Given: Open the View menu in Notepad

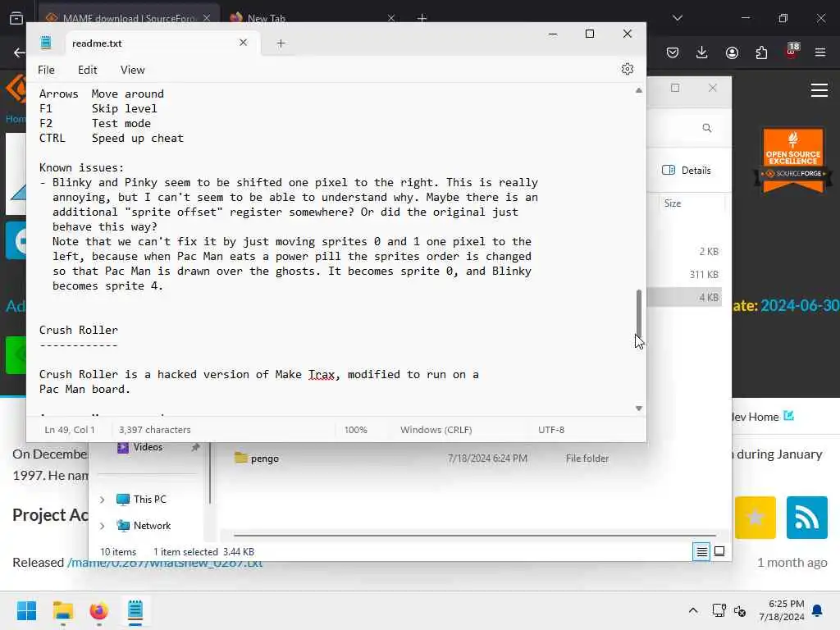Looking at the screenshot, I should [x=132, y=70].
